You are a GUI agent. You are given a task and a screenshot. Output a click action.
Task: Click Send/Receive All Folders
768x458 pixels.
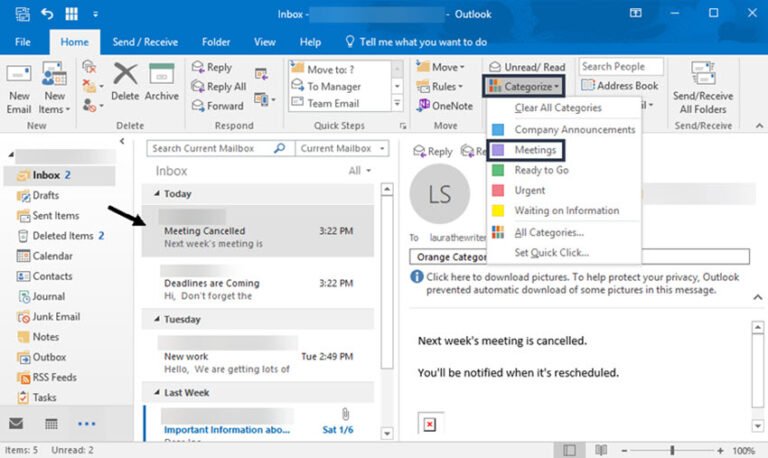point(703,89)
